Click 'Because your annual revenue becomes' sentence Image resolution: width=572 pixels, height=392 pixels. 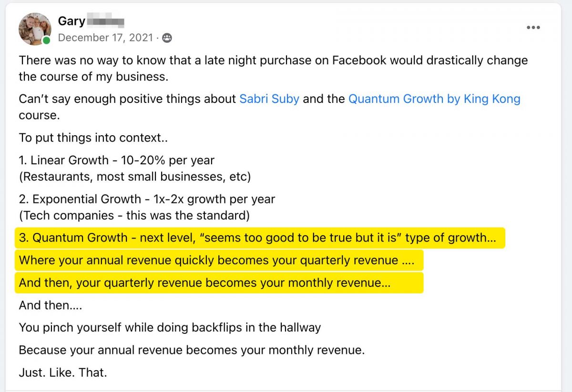click(192, 351)
